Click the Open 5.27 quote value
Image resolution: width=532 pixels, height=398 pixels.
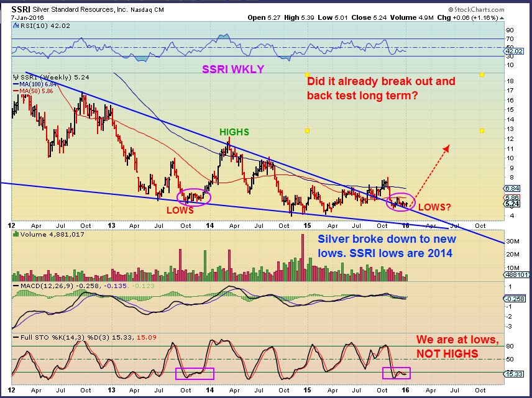tap(264, 17)
